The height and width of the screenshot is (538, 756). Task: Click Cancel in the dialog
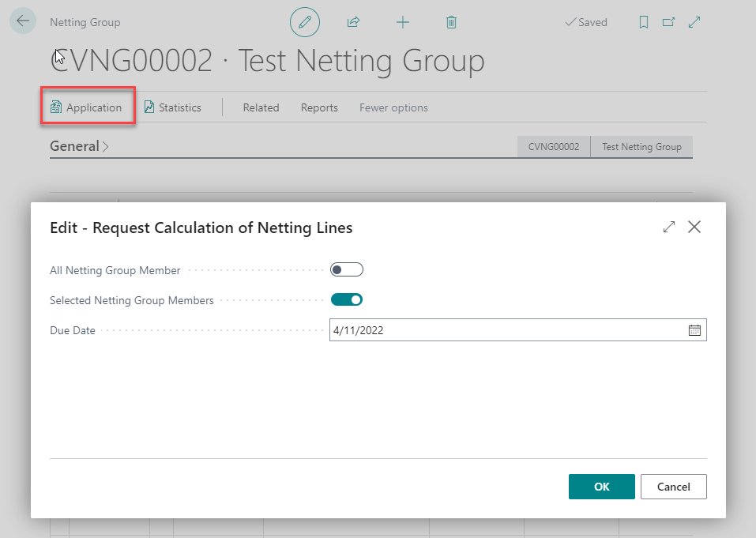point(673,487)
